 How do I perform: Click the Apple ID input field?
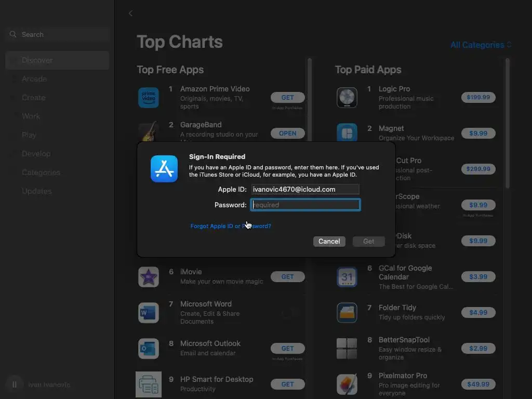click(x=305, y=189)
